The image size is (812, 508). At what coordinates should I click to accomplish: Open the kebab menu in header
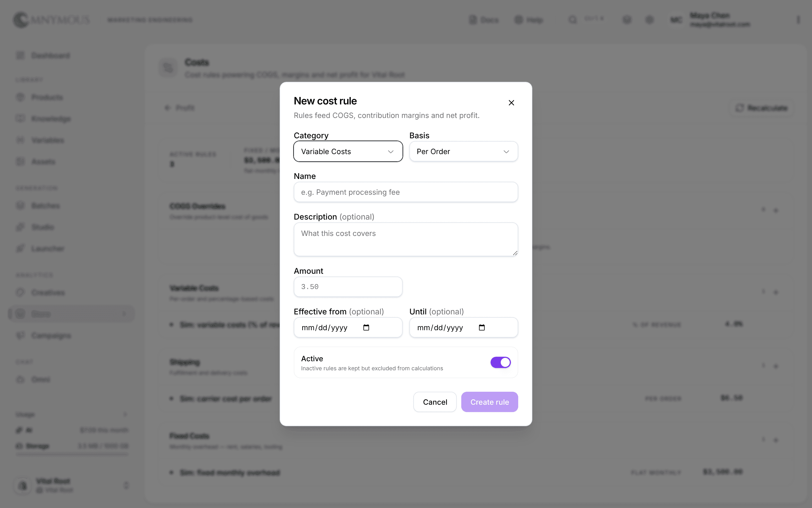(798, 20)
